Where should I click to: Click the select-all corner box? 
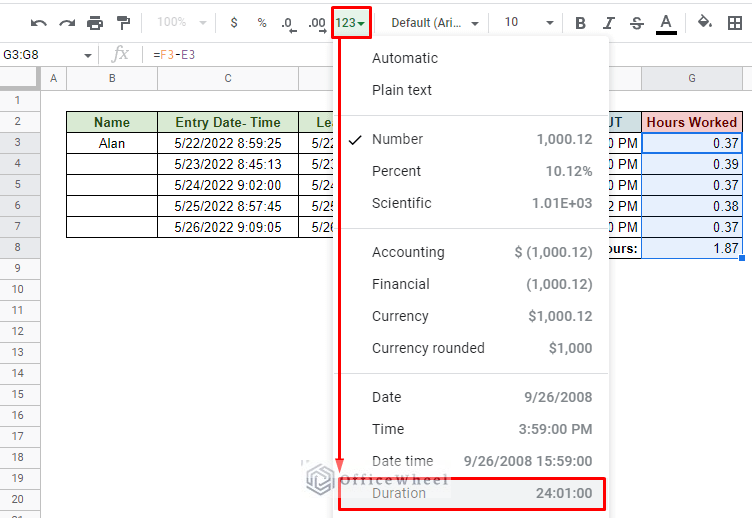pyautogui.click(x=20, y=79)
